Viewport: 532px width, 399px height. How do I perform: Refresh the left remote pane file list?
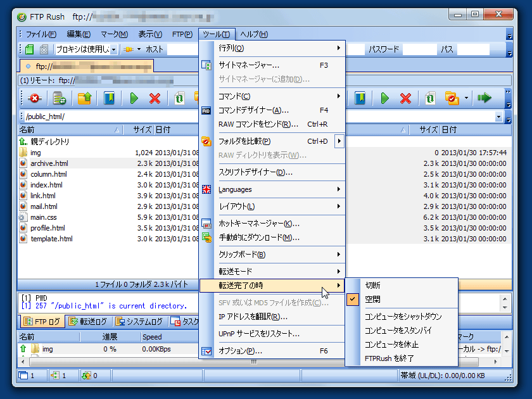coord(179,98)
